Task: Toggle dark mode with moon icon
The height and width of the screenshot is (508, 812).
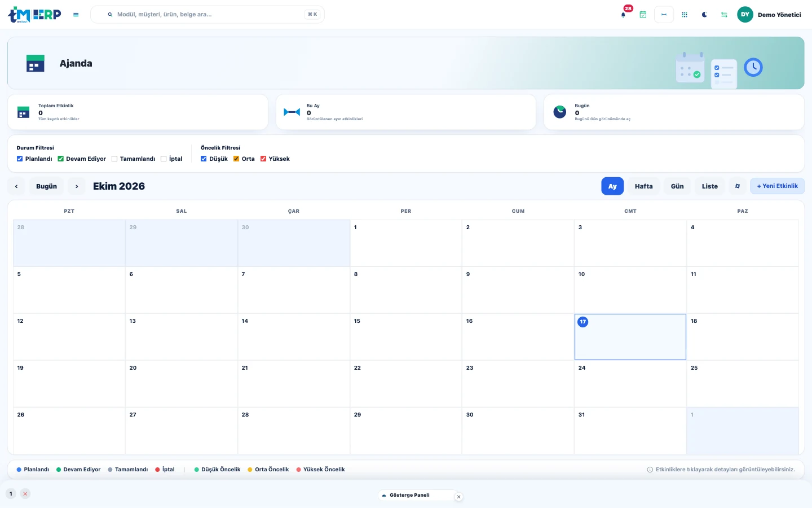Action: [704, 15]
